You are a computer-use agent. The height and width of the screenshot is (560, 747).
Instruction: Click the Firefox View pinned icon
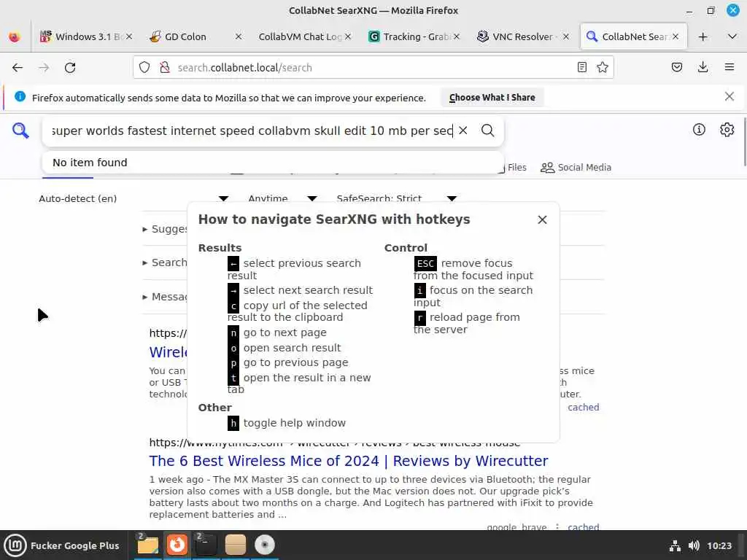point(15,36)
